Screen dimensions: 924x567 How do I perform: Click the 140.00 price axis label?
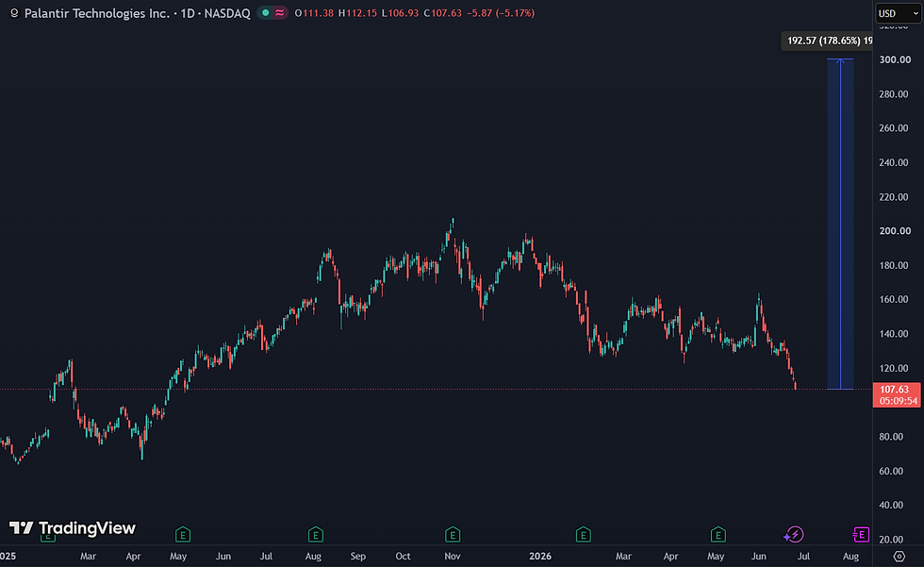(894, 334)
